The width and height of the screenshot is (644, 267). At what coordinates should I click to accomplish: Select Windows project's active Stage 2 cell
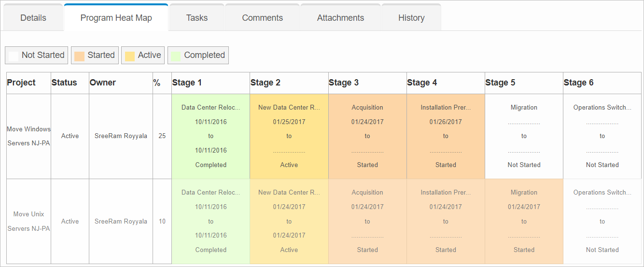pyautogui.click(x=289, y=136)
